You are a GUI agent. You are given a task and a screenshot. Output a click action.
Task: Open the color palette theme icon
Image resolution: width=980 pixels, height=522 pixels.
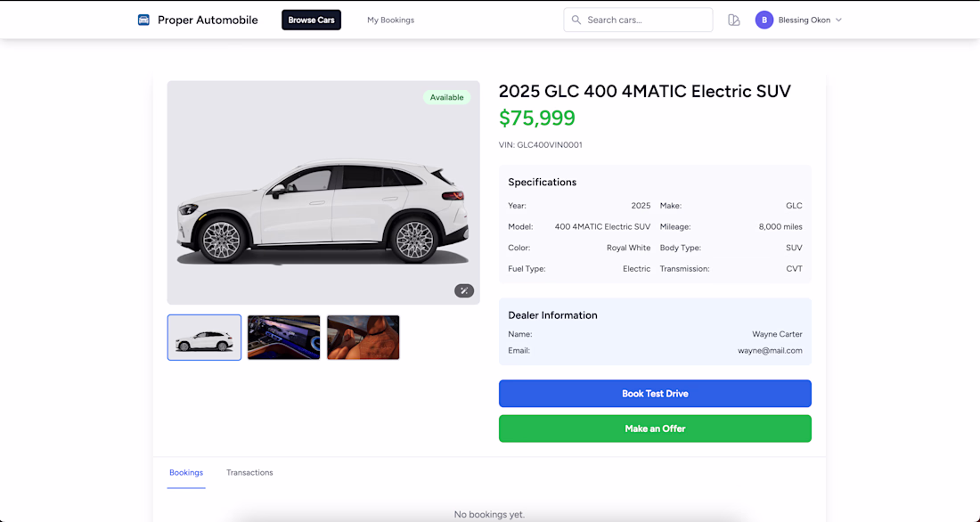(734, 20)
